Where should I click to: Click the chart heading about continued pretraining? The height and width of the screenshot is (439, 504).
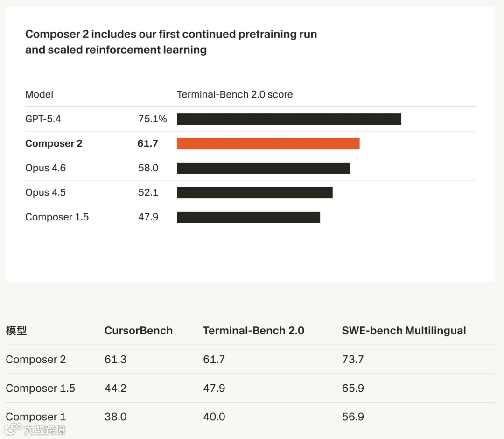(x=171, y=42)
